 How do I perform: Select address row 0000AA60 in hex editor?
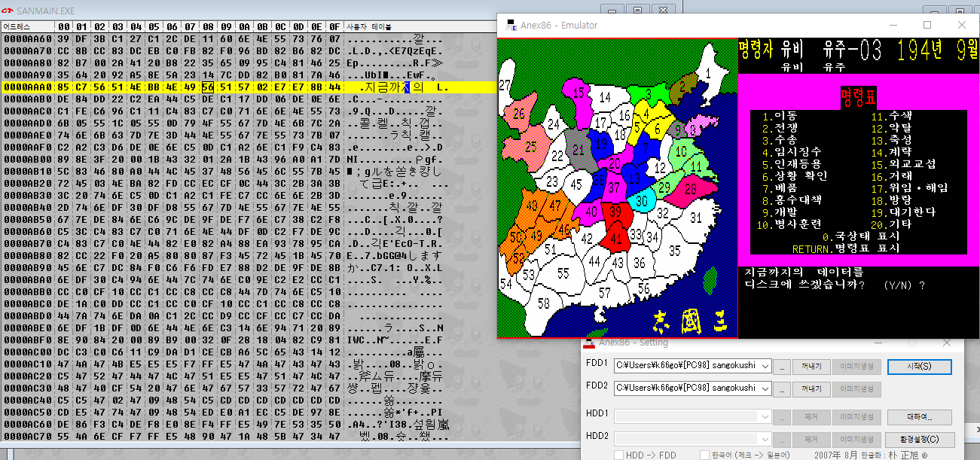pyautogui.click(x=27, y=38)
